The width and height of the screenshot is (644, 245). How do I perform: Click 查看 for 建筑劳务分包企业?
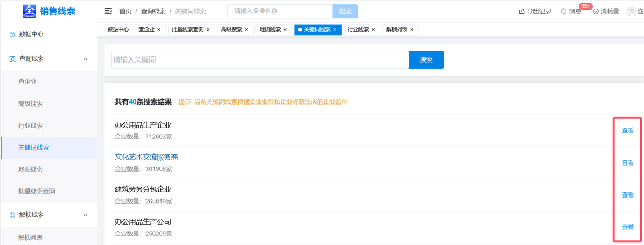pyautogui.click(x=628, y=195)
